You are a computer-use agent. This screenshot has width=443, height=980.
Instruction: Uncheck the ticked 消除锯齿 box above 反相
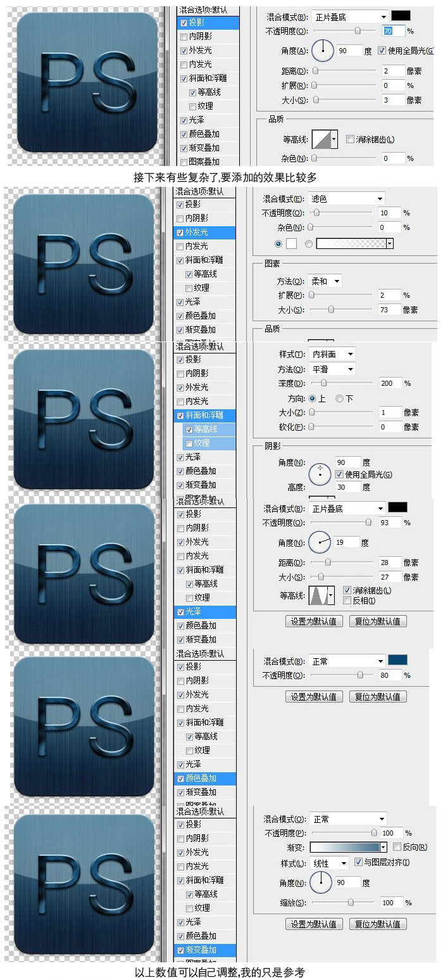(x=347, y=590)
